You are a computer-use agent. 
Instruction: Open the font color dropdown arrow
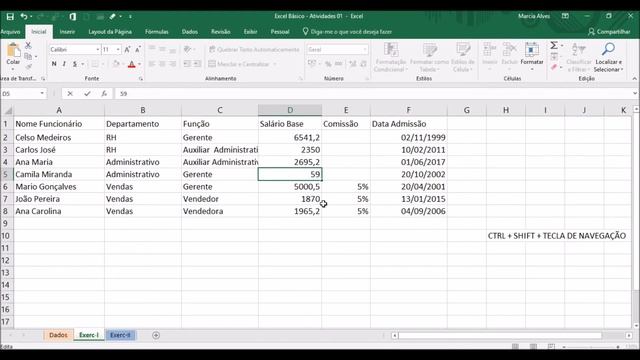coord(140,64)
